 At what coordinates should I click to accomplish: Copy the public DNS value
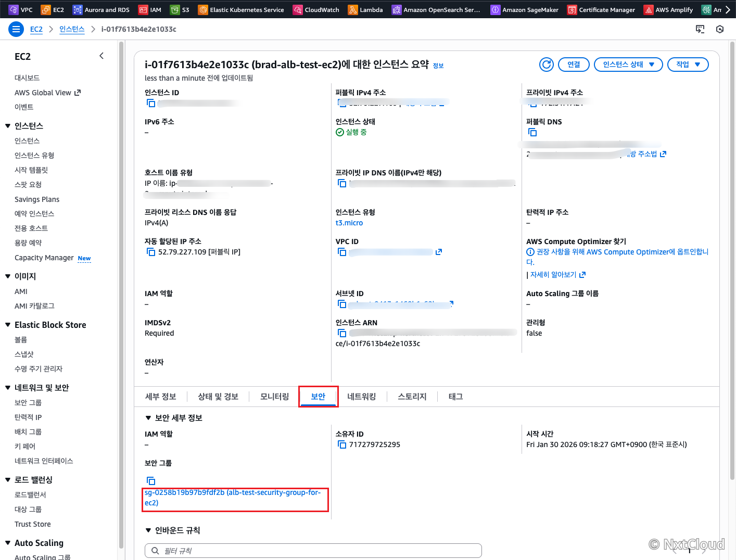[532, 132]
